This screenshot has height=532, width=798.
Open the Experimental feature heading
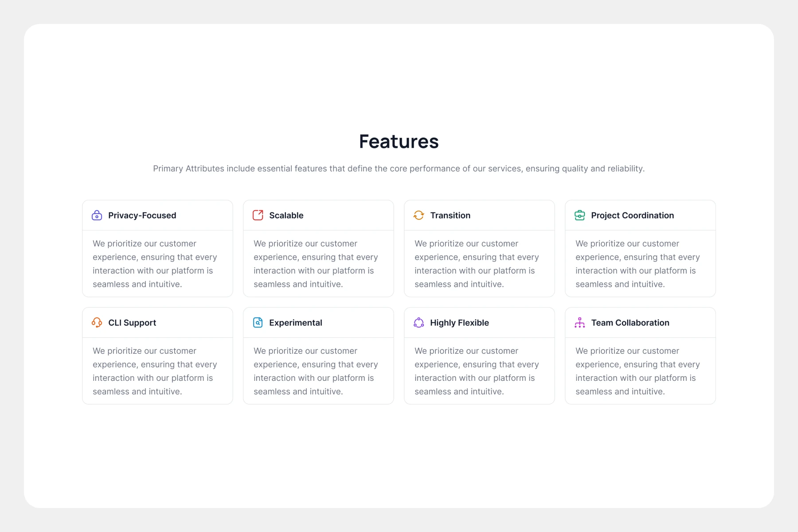click(295, 323)
